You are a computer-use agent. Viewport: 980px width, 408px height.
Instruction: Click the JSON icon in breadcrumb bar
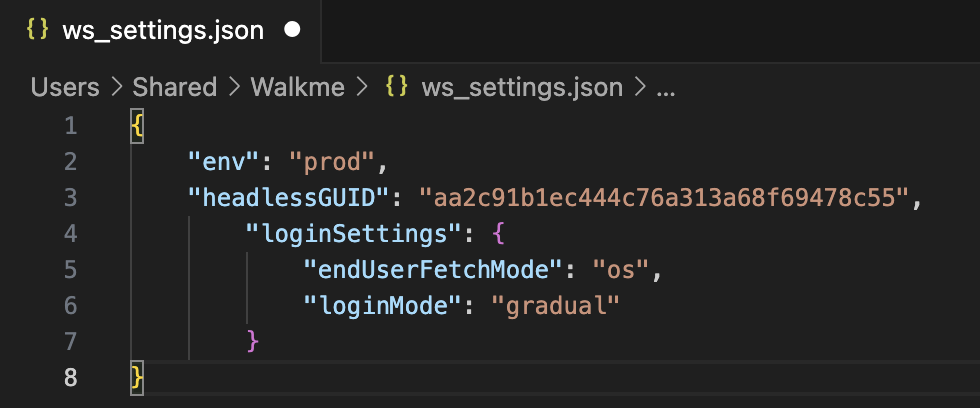pyautogui.click(x=397, y=87)
